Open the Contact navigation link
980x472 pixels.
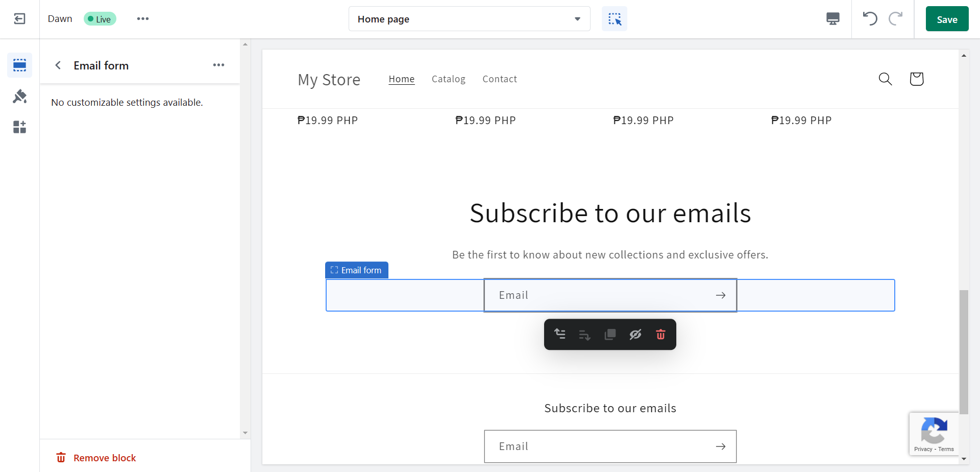[x=500, y=79]
